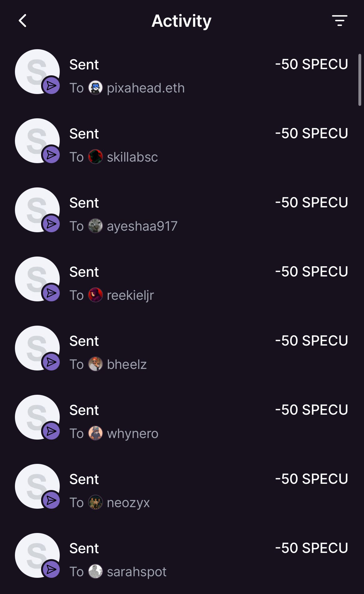Screen dimensions: 364x594
Task: Click neozyx's profile avatar
Action: (x=96, y=502)
